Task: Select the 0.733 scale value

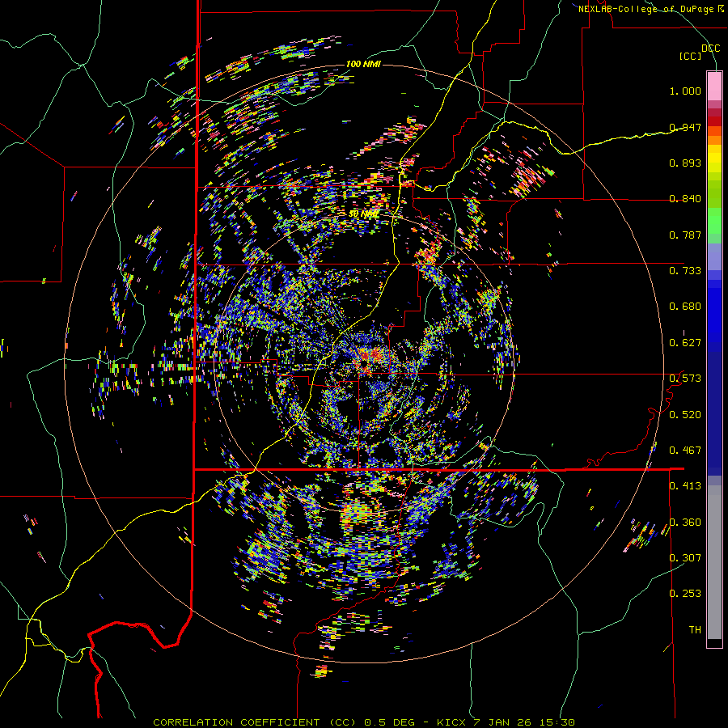Action: click(x=685, y=271)
